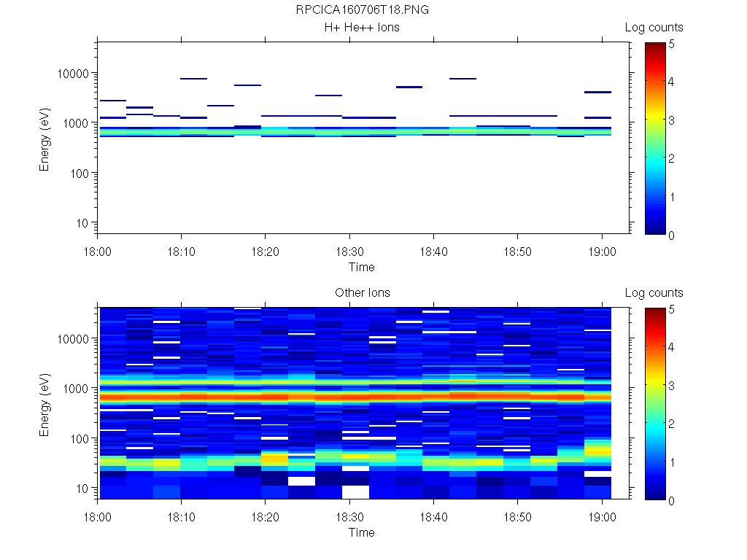Select the 18:10 tick under the H+ He++ plot
This screenshot has height=560, width=747.
click(182, 252)
